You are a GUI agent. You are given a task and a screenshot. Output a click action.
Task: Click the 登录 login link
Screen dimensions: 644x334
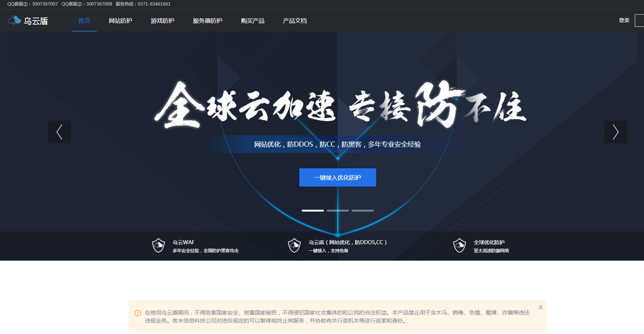pos(624,21)
